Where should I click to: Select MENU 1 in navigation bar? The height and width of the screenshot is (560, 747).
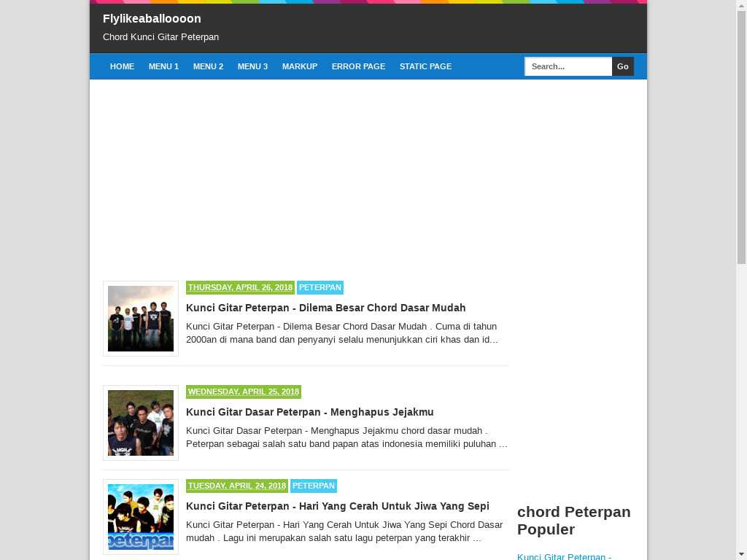(163, 66)
